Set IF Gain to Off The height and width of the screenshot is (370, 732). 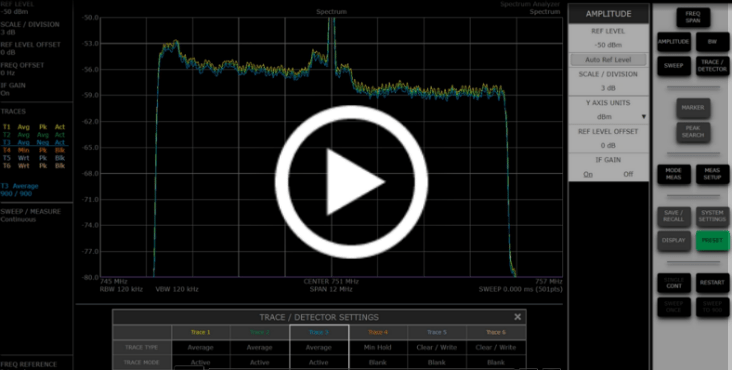(x=629, y=174)
